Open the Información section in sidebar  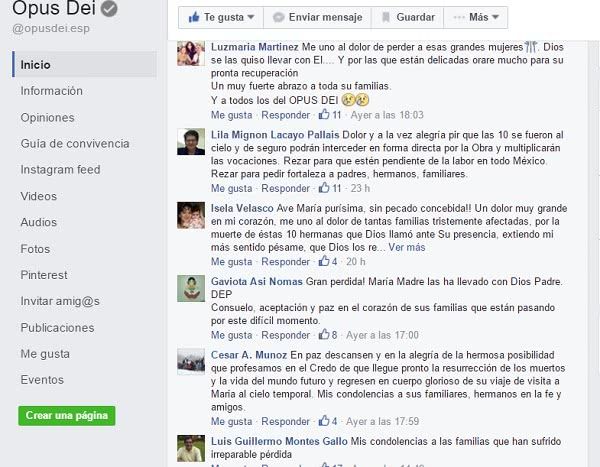[x=52, y=91]
